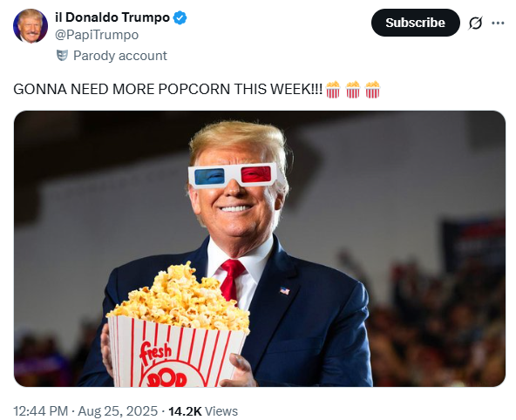The height and width of the screenshot is (420, 516).
Task: Click the Parody account label text
Action: 120,56
